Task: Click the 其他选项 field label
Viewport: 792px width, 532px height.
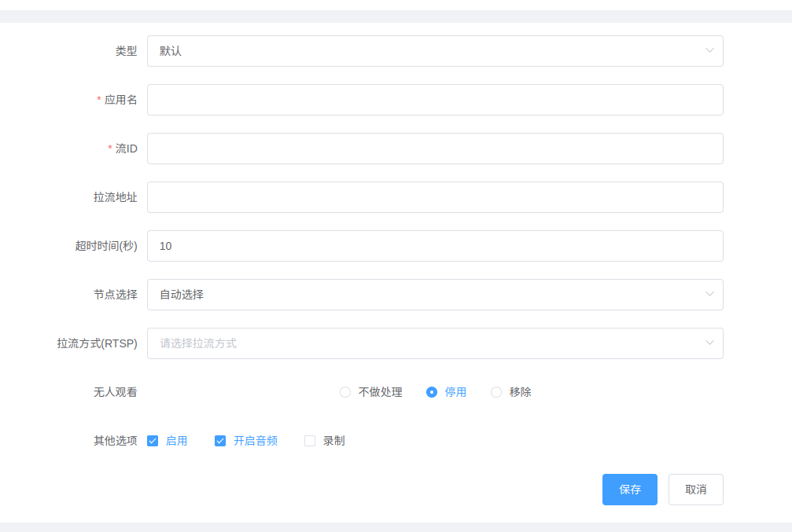Action: [x=115, y=441]
